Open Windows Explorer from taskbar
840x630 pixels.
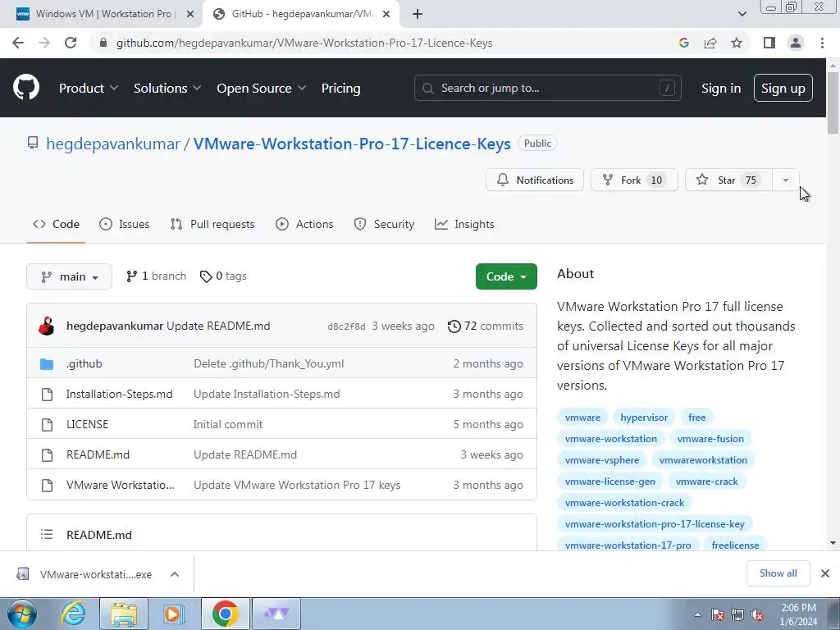tap(124, 614)
